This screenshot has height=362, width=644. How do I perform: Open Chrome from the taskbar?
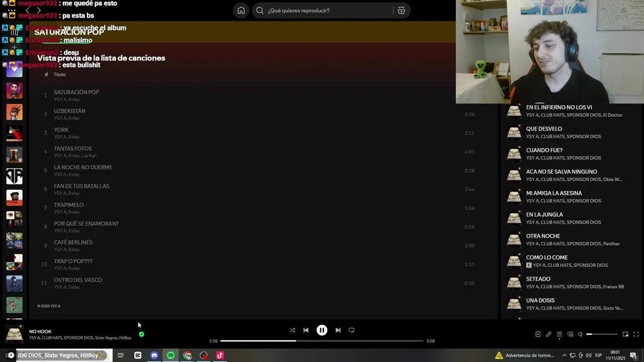pos(187,355)
